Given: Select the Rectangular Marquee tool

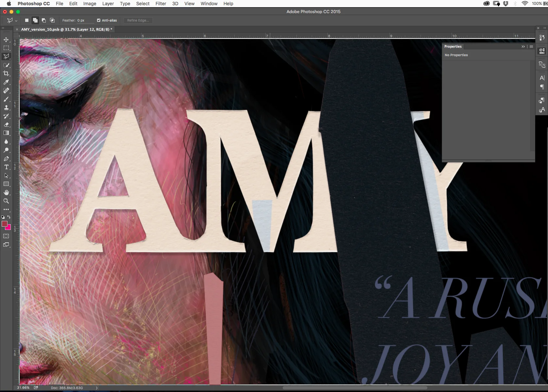Looking at the screenshot, I should pyautogui.click(x=6, y=48).
